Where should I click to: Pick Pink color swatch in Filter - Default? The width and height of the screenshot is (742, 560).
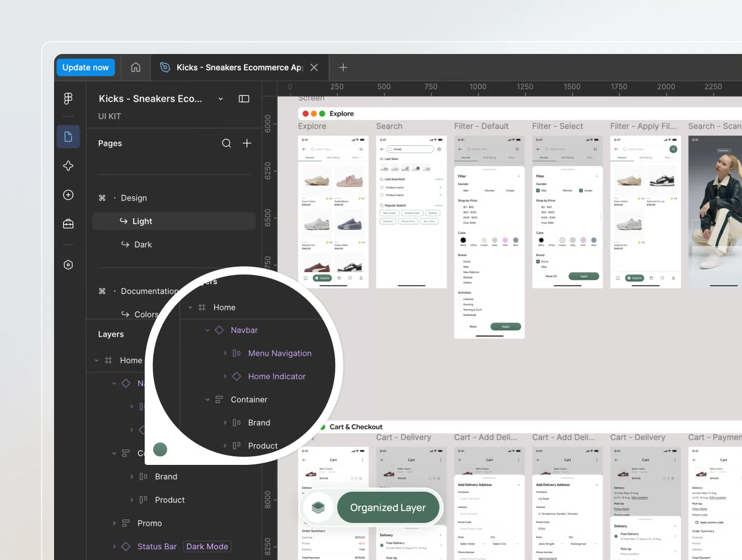click(505, 240)
